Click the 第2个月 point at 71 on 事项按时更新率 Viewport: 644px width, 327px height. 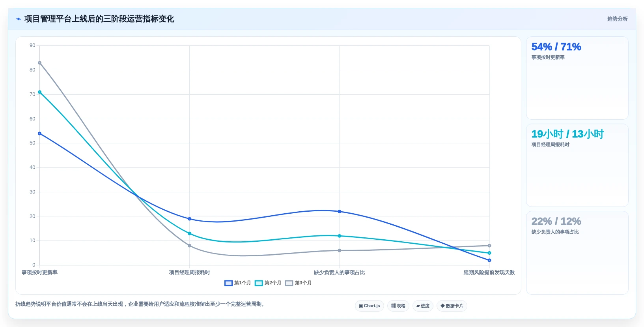39,92
